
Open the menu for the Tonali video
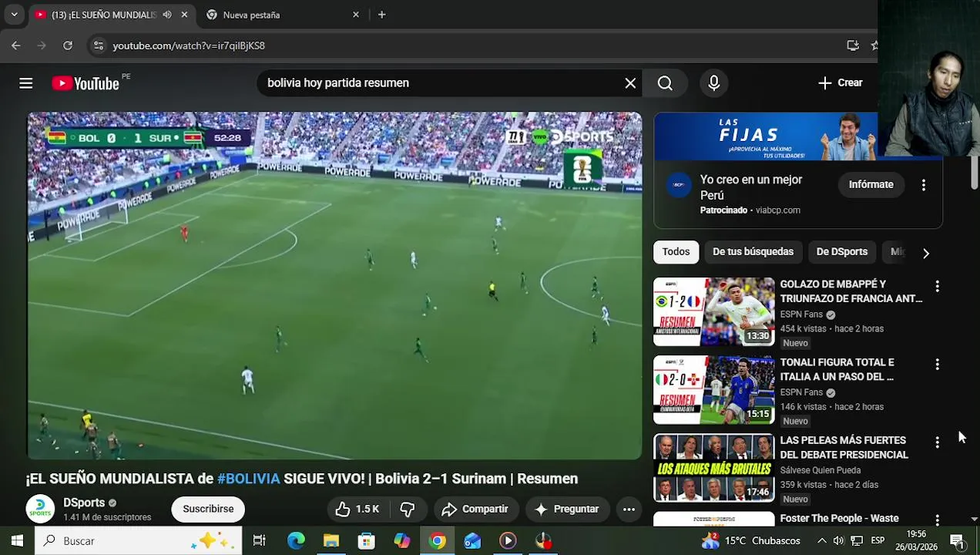(937, 364)
